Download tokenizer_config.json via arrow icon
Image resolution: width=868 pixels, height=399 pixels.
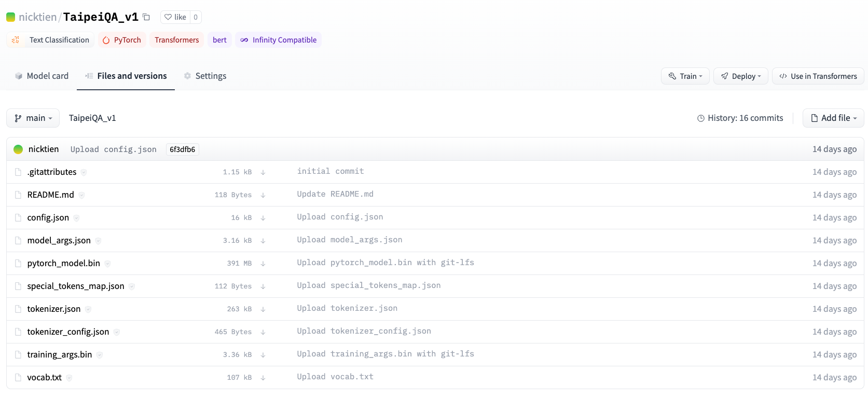coord(263,332)
